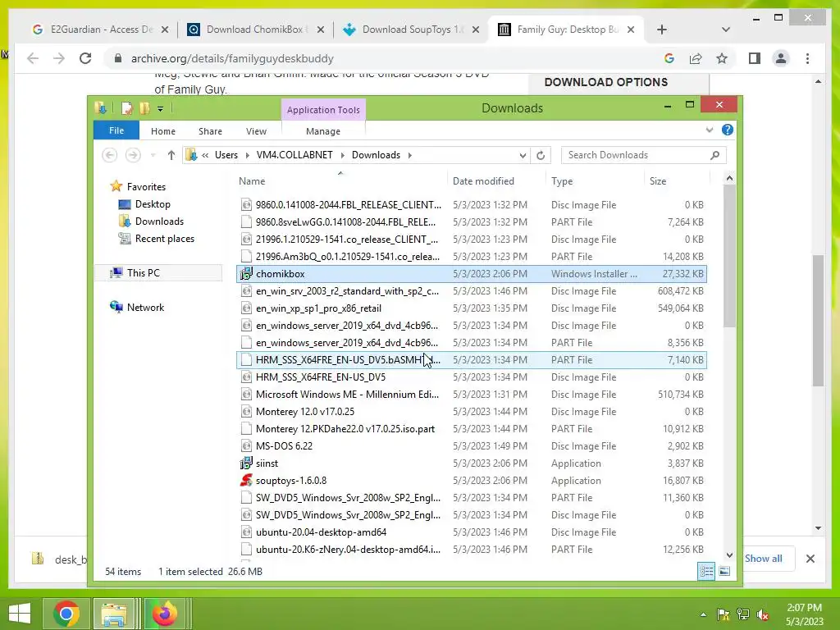Click the Users breadcrumb segment
The height and width of the screenshot is (630, 840).
pyautogui.click(x=226, y=155)
